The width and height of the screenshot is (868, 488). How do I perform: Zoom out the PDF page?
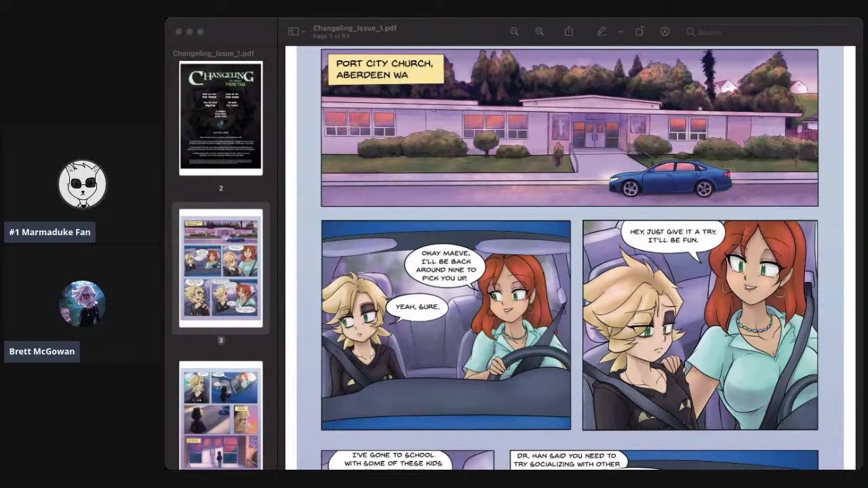(514, 31)
